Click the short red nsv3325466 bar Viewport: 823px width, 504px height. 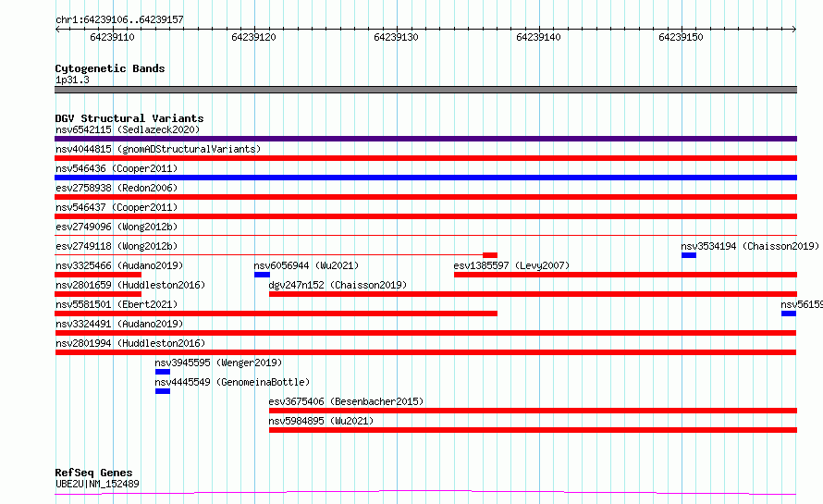click(98, 275)
